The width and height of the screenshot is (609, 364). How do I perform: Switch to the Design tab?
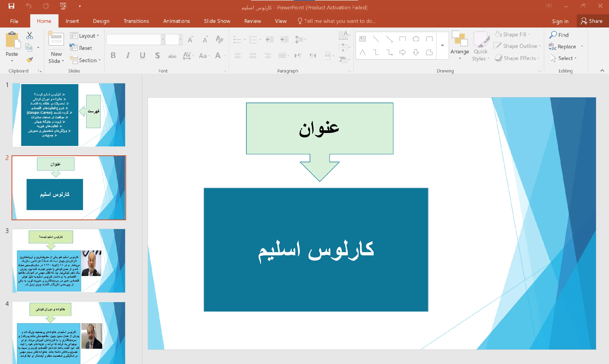(x=101, y=21)
